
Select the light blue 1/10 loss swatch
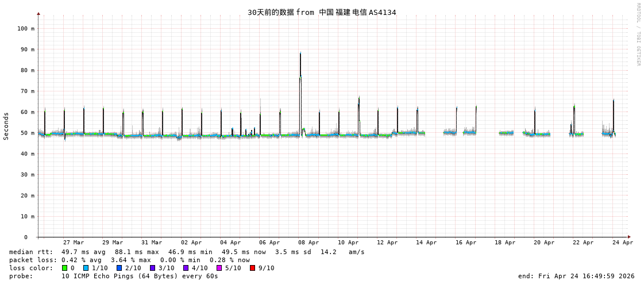pyautogui.click(x=86, y=268)
